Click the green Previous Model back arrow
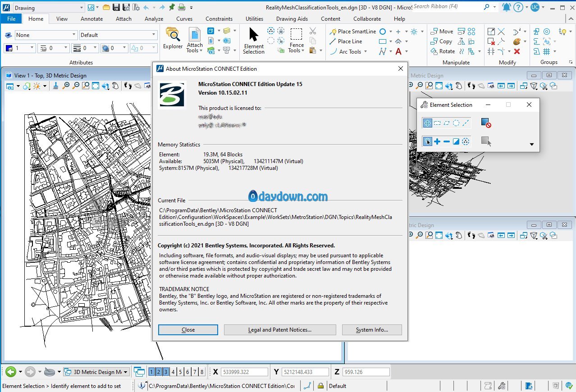Viewport: 576px width, 392px height. [x=10, y=372]
